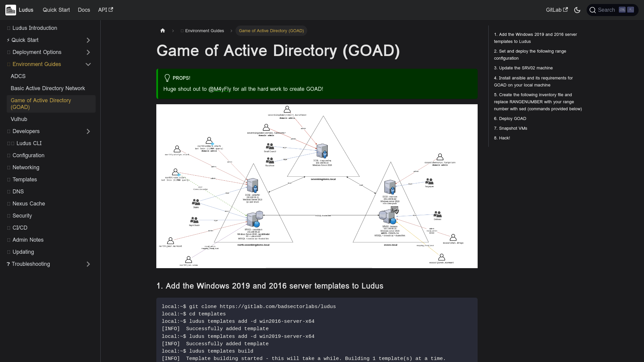This screenshot has height=362, width=644.
Task: Jump to 'Install ansible and its requirements' section
Action: (x=533, y=81)
